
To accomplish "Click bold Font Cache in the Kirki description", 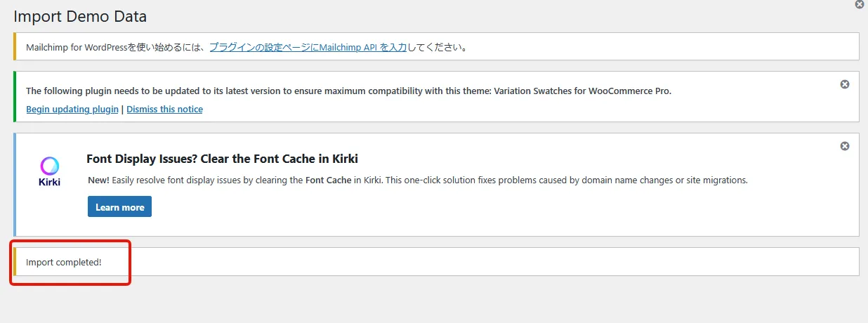I will [x=329, y=180].
